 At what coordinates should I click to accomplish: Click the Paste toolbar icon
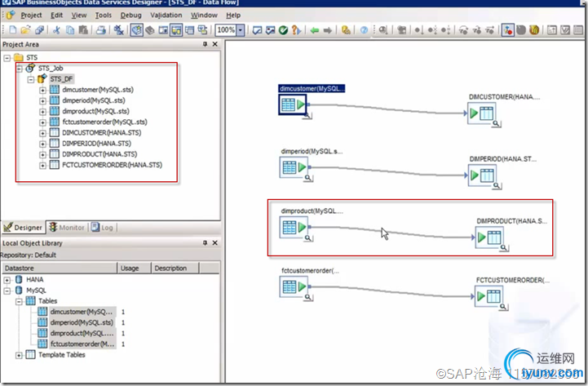point(83,30)
